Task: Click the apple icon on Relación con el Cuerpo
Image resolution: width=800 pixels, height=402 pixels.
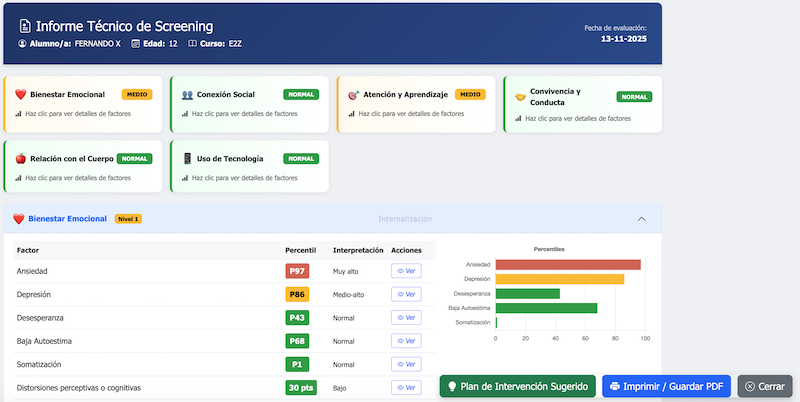Action: coord(20,158)
